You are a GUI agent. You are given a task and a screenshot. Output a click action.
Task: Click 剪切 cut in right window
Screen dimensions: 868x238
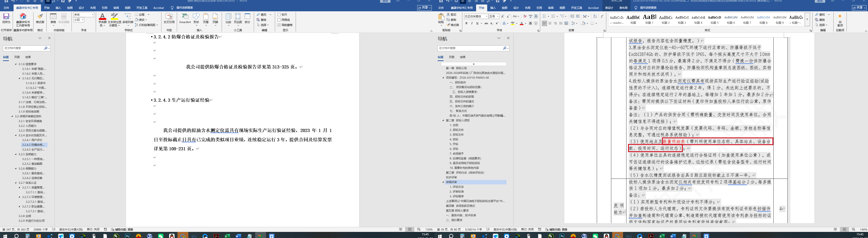click(451, 15)
